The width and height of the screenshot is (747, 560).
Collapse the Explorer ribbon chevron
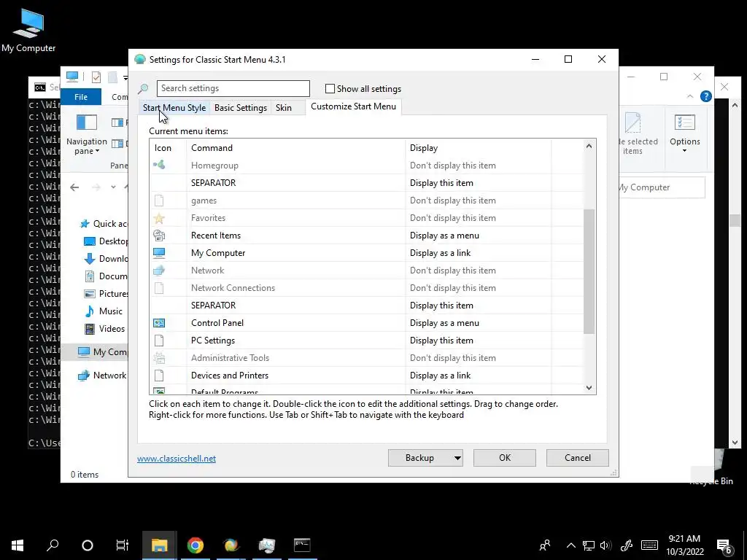tap(690, 97)
